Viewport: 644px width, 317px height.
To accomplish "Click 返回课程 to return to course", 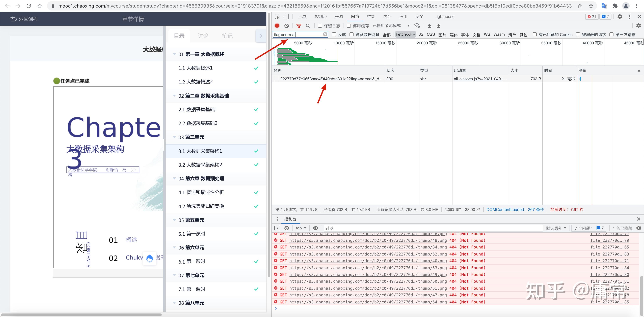I will [x=24, y=19].
